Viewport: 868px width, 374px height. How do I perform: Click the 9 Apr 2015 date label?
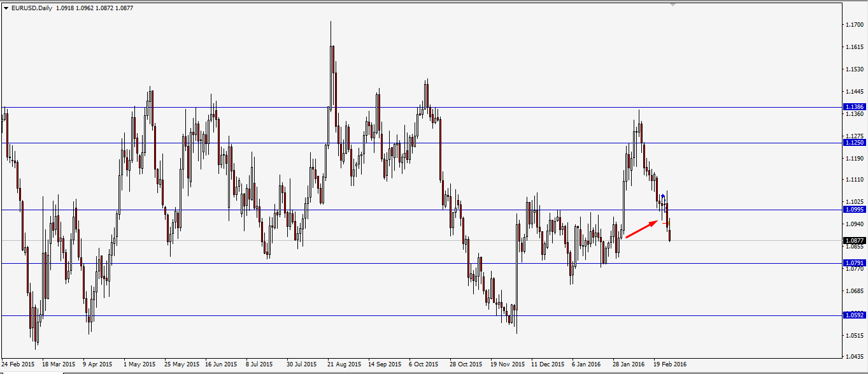pos(97,364)
